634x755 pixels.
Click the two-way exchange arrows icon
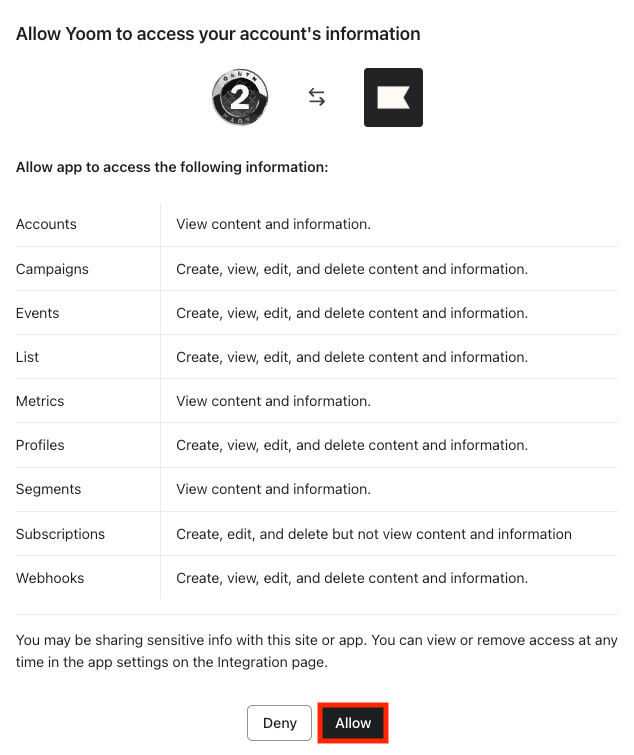click(x=317, y=97)
